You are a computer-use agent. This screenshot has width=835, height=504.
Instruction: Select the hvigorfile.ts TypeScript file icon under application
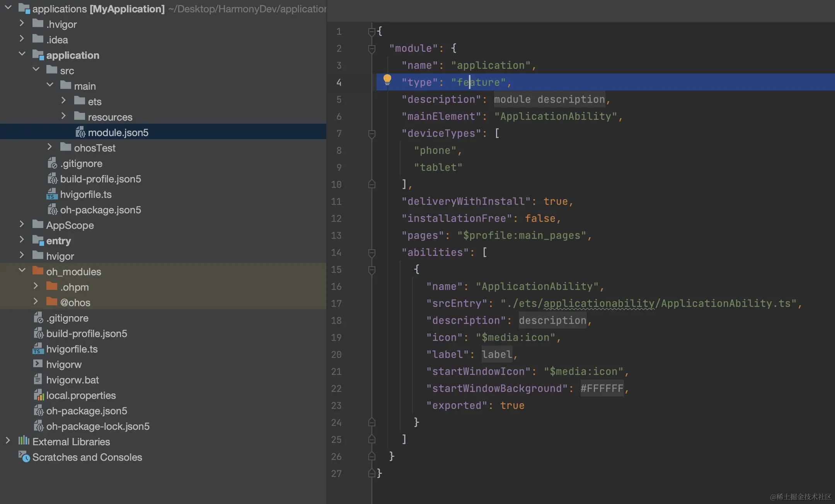[x=52, y=194]
